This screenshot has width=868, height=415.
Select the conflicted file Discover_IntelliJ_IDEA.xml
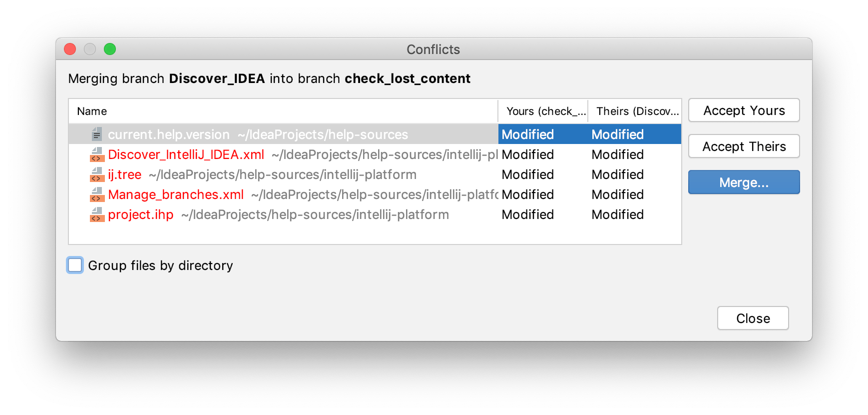(186, 154)
